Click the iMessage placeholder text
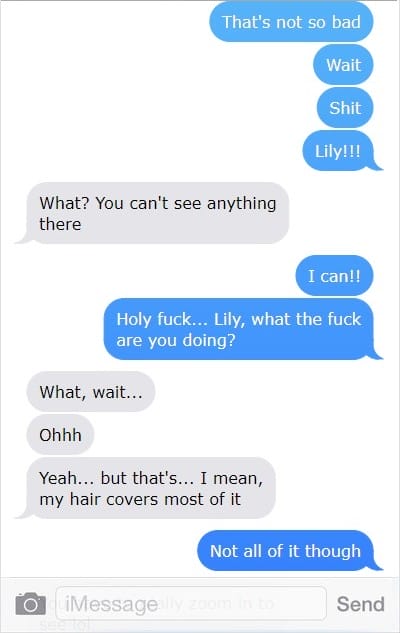Screen dimensions: 400x633 (112, 604)
